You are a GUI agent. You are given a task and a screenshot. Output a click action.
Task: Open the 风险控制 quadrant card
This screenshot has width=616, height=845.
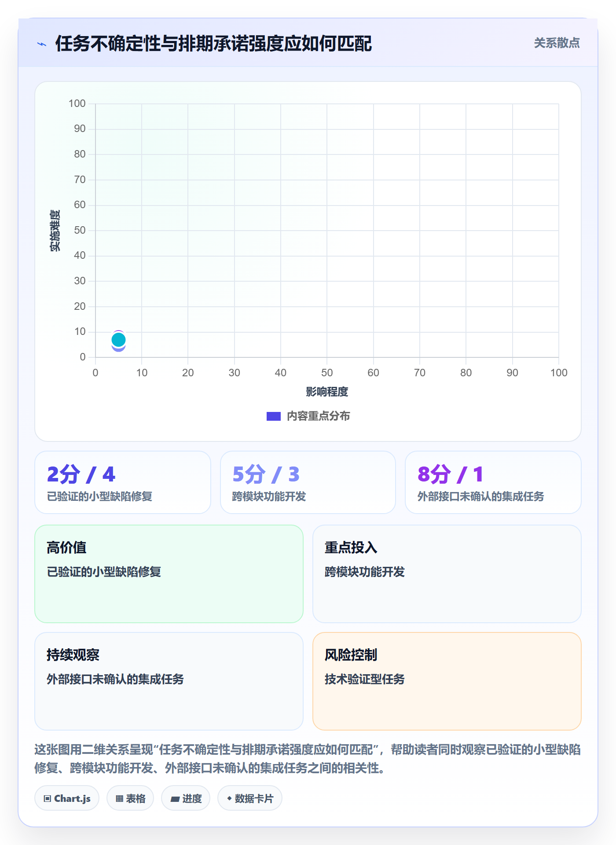pyautogui.click(x=447, y=681)
